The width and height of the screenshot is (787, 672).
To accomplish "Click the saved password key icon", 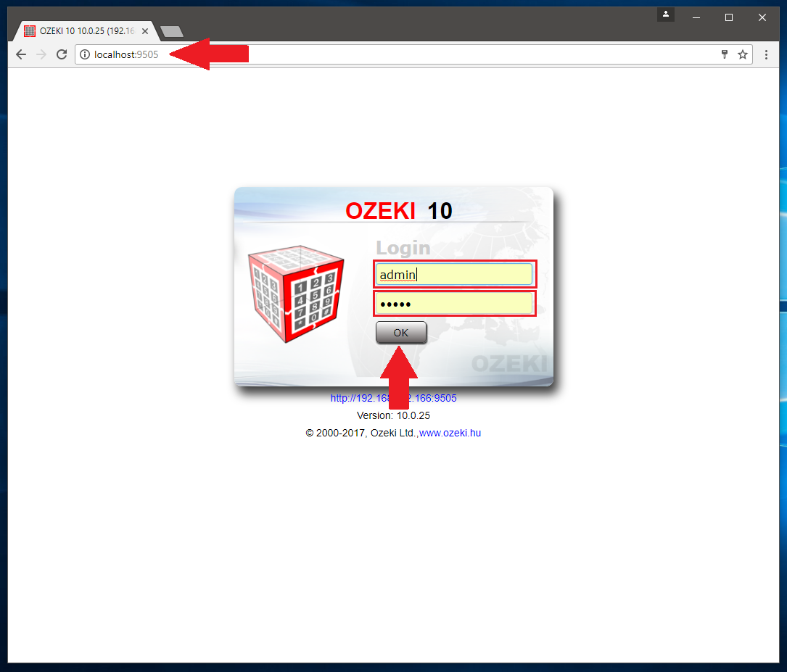I will coord(725,54).
